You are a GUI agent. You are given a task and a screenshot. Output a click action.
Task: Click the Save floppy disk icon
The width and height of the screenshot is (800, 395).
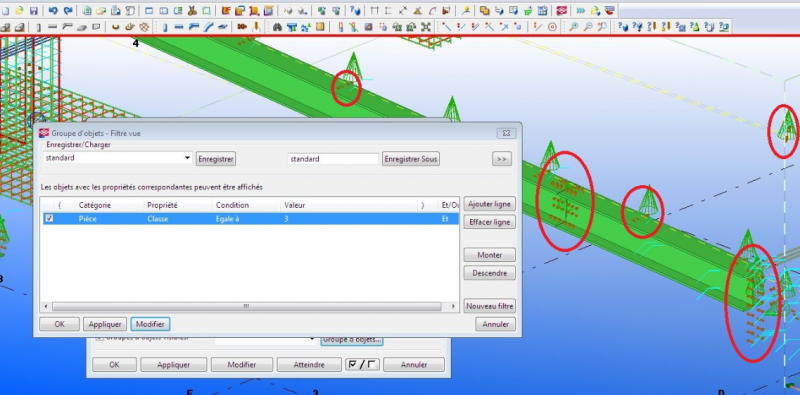34,11
